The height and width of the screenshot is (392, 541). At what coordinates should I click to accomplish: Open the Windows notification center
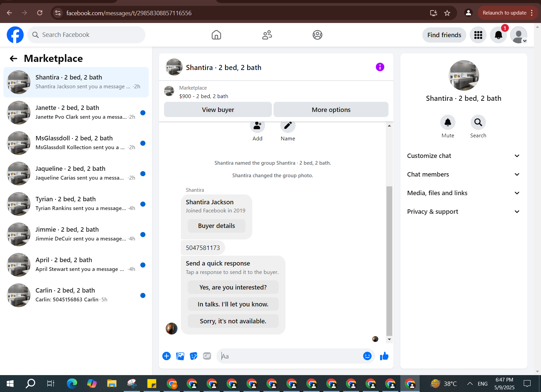pos(527,383)
